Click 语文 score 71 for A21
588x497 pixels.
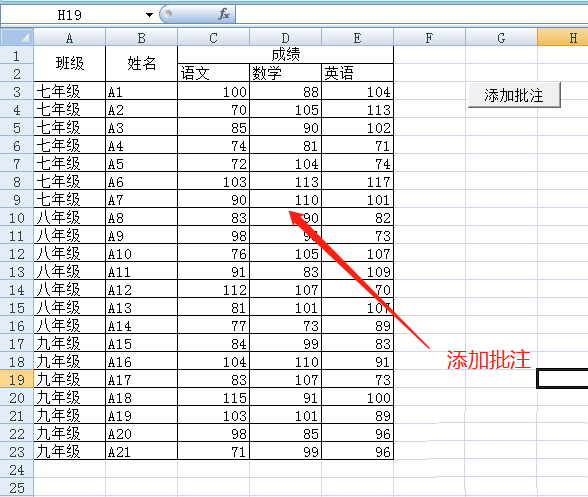point(213,452)
